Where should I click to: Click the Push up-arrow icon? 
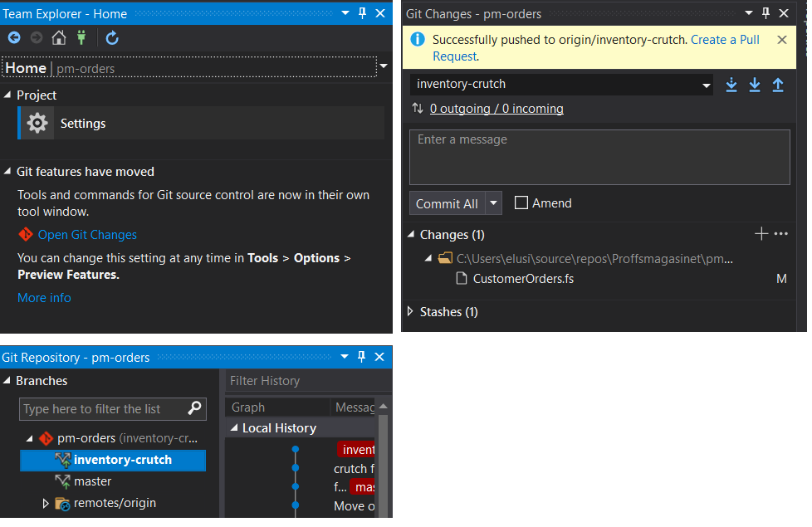778,85
